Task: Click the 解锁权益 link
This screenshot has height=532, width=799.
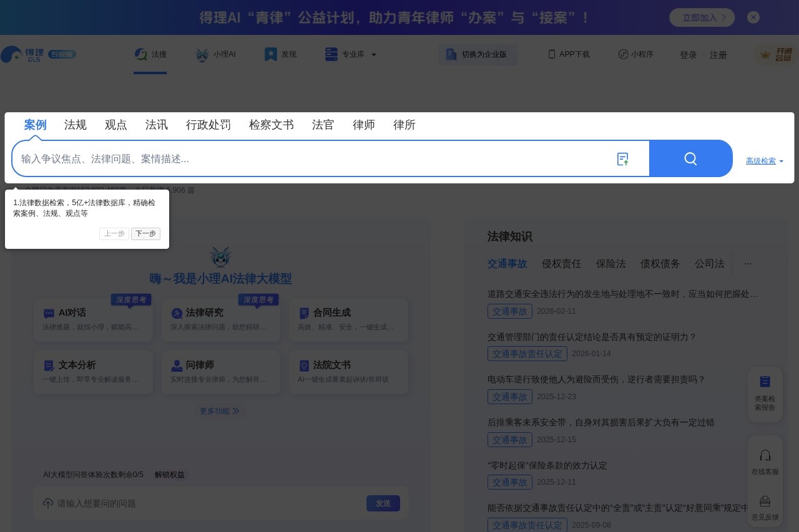Action: point(169,475)
